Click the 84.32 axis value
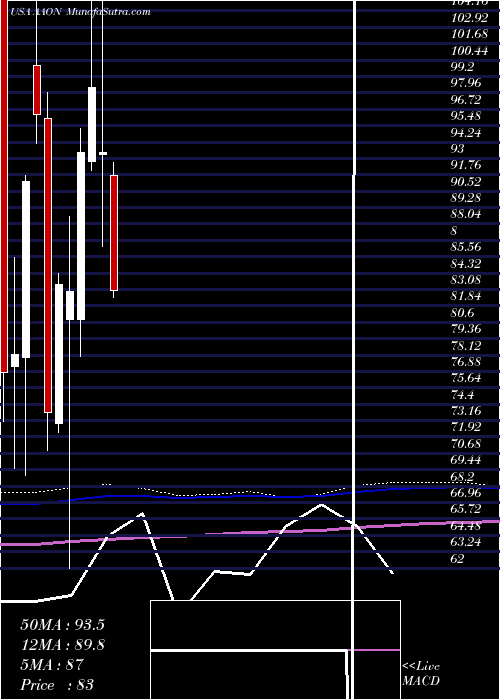 click(466, 264)
